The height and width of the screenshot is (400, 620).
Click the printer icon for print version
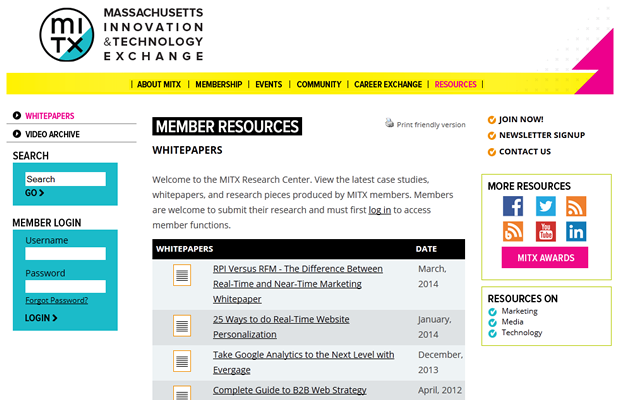pyautogui.click(x=389, y=123)
